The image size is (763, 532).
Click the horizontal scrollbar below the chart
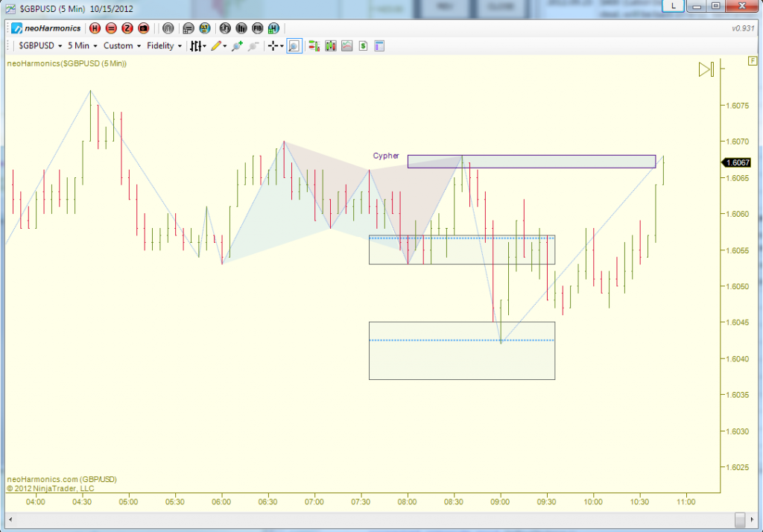click(x=373, y=519)
